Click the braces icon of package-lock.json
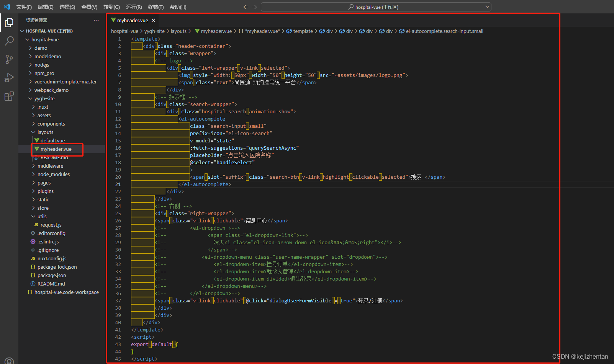Screen dimensions: 614x364 (x=33, y=267)
